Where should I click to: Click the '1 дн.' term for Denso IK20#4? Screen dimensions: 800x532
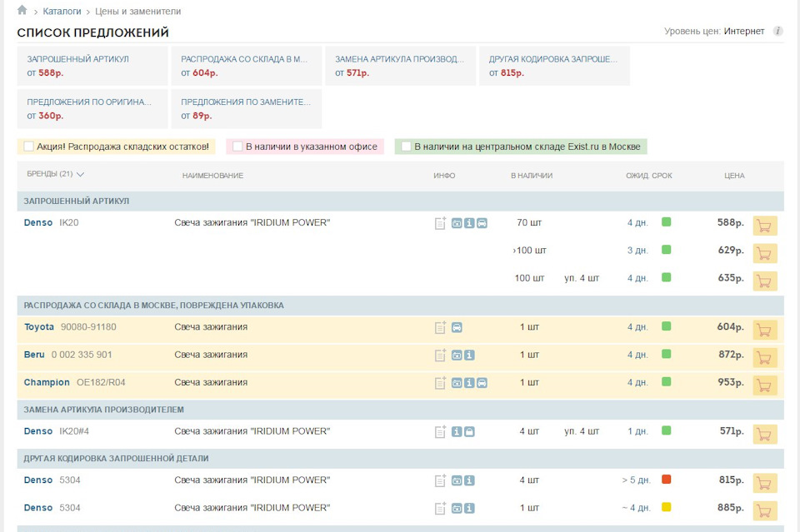pos(637,431)
